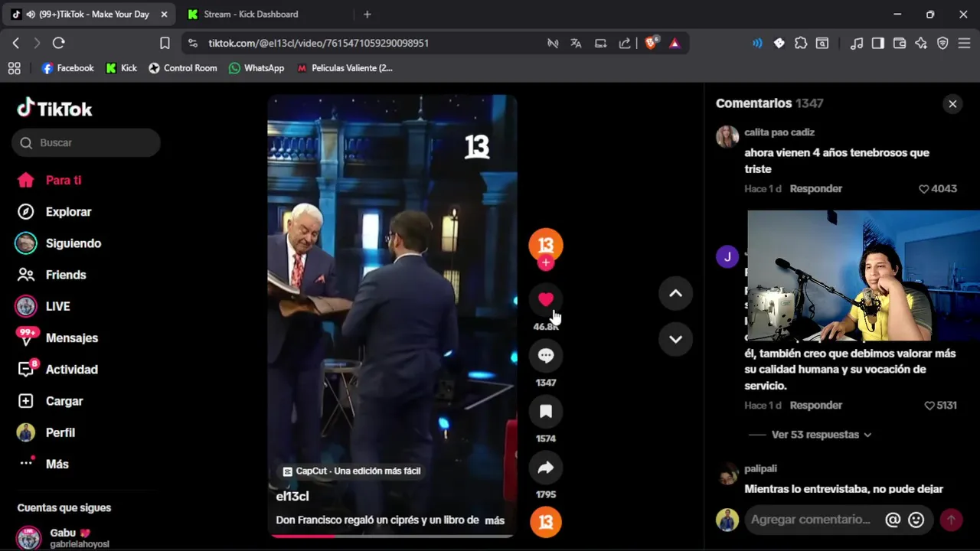The height and width of the screenshot is (551, 980).
Task: Go to previous video up arrow
Action: 675,293
